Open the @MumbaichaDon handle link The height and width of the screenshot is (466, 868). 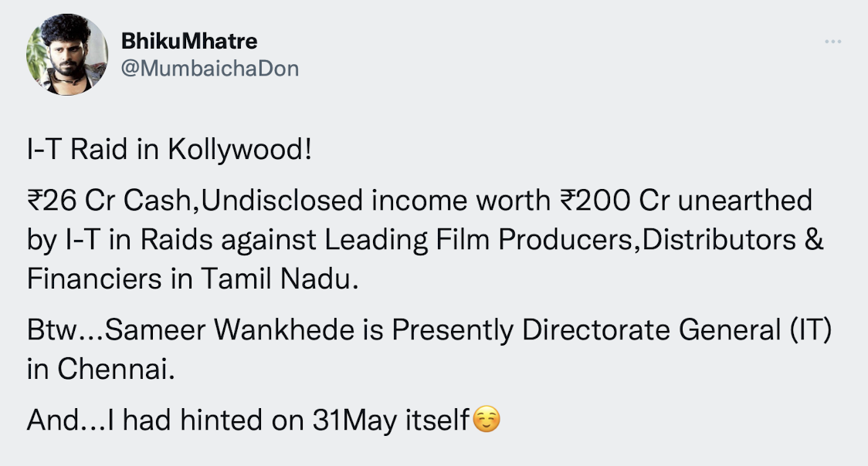tap(210, 69)
